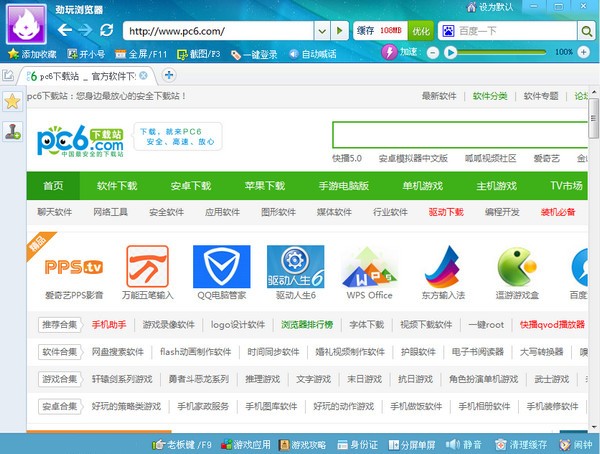Toggle fullscreen via 全屏/F11

click(x=141, y=54)
